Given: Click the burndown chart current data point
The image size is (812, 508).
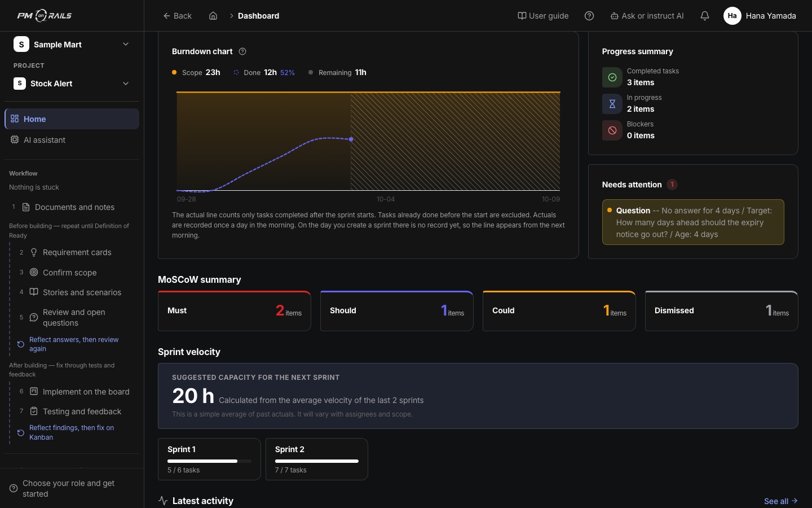Looking at the screenshot, I should (351, 139).
